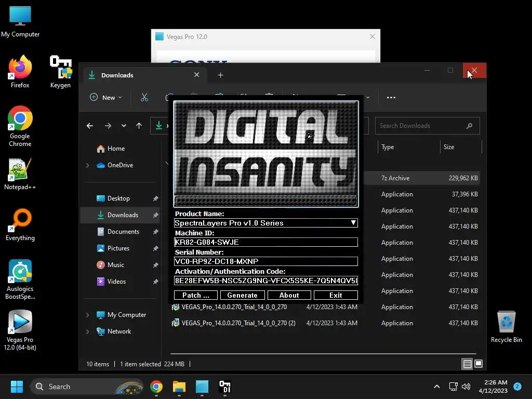Launch Google Chrome desktop shortcut

click(20, 126)
